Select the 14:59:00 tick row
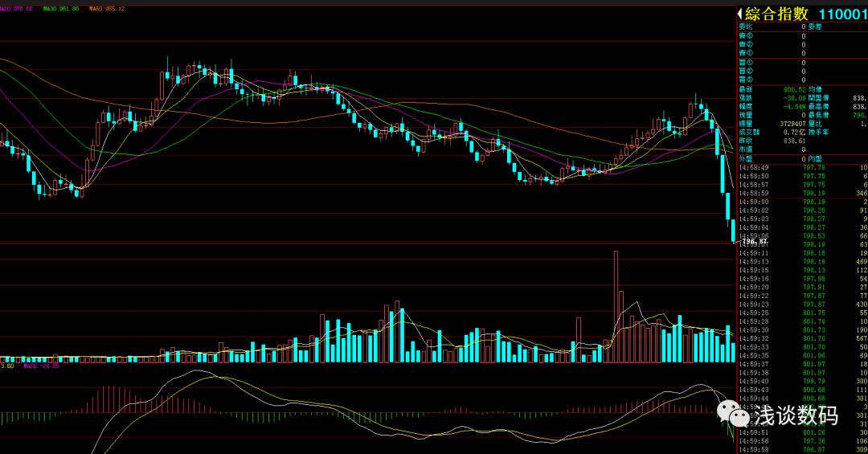 [x=803, y=202]
